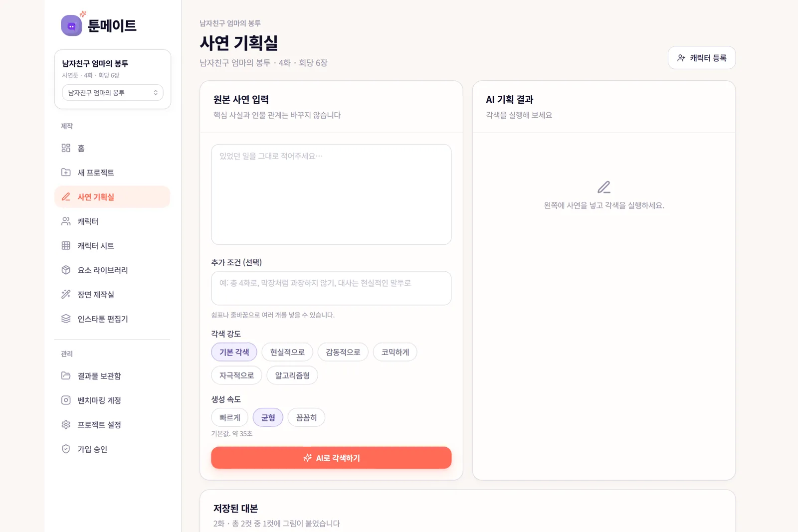Open 결과물 보관함 from the sidebar
Viewport: 798px width, 532px height.
pyautogui.click(x=112, y=376)
